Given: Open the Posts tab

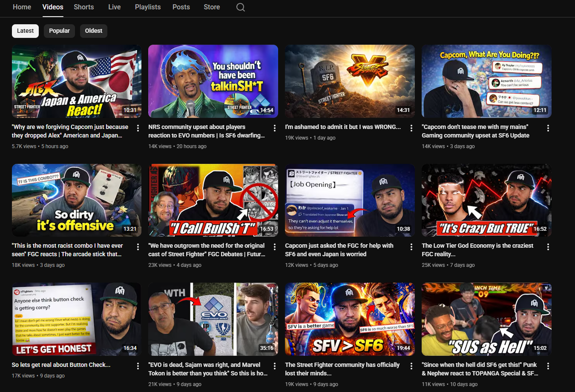Looking at the screenshot, I should pyautogui.click(x=181, y=7).
